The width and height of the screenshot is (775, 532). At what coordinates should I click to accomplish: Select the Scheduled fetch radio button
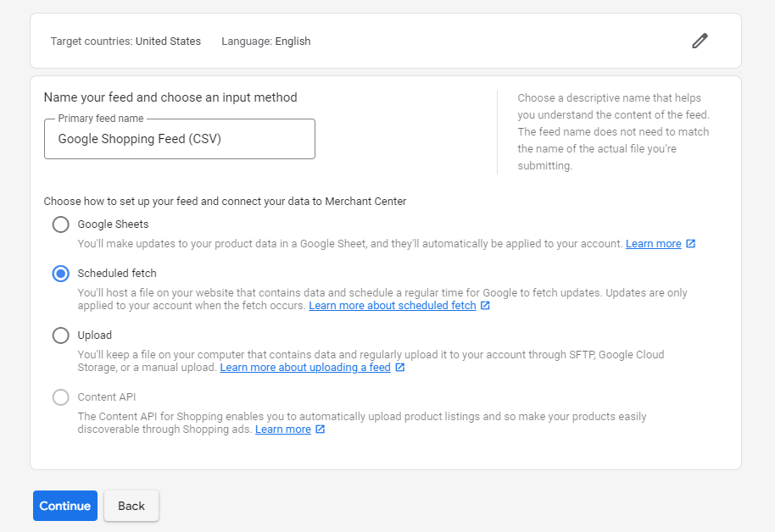[x=61, y=273]
